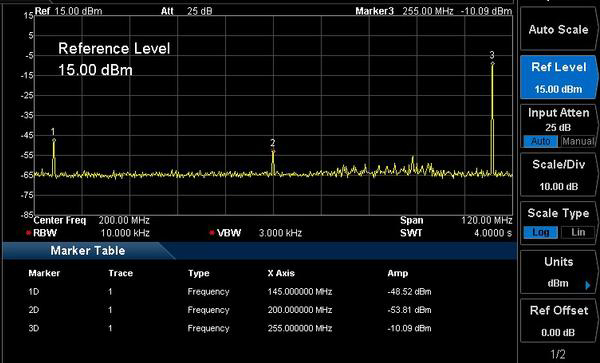The image size is (600, 363).
Task: Select marker 3D row in the table
Action: tap(230, 328)
